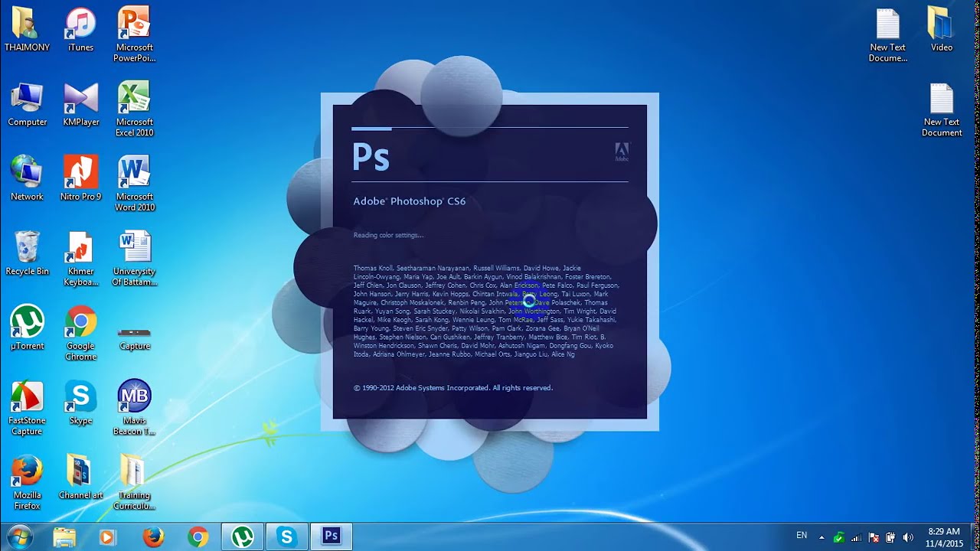Select the Computer desktop icon
This screenshot has height=551, width=980.
(x=27, y=104)
